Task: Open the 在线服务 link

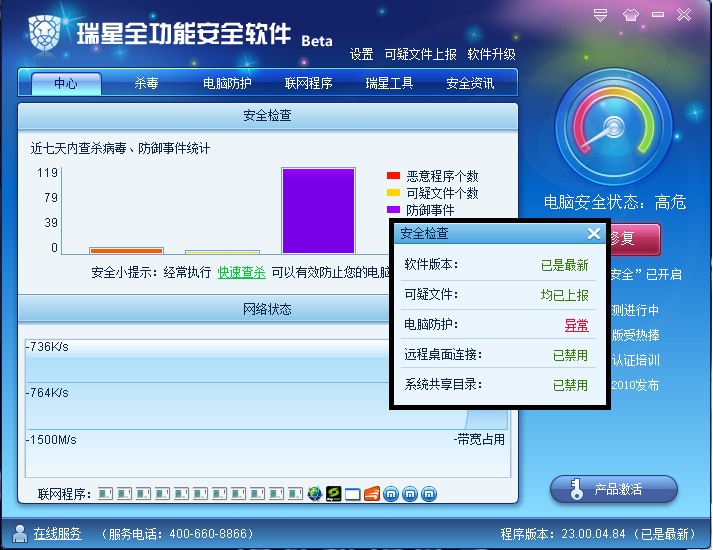Action: click(x=57, y=533)
